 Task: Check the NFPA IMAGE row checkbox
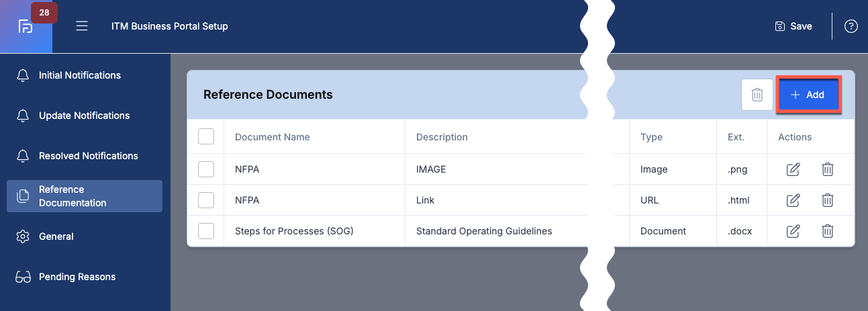(206, 169)
